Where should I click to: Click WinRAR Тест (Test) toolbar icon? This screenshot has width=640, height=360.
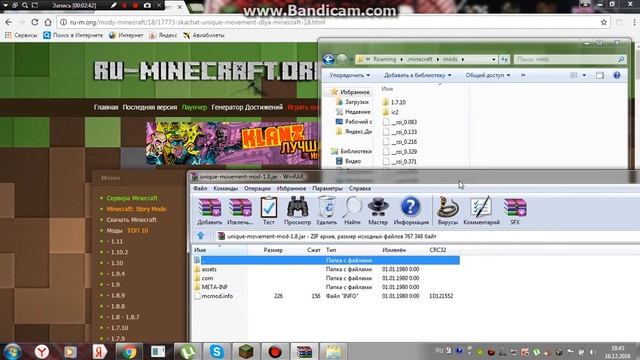pyautogui.click(x=269, y=211)
